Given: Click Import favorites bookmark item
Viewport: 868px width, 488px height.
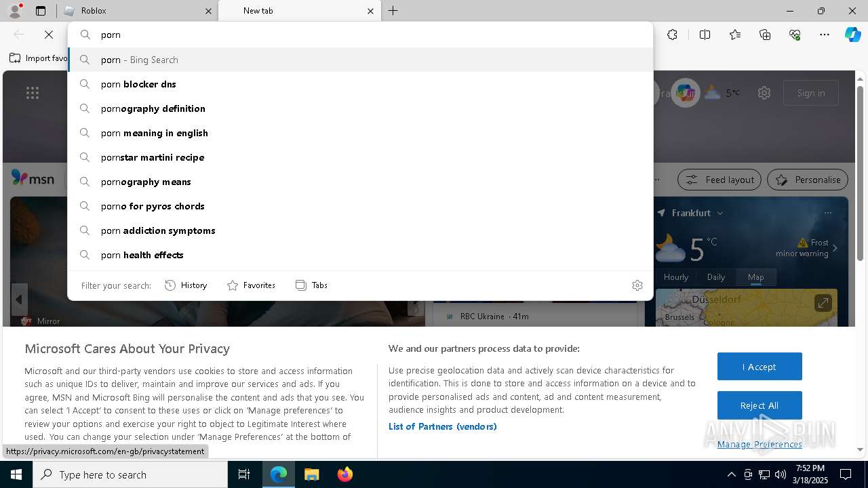Looking at the screenshot, I should (x=39, y=58).
